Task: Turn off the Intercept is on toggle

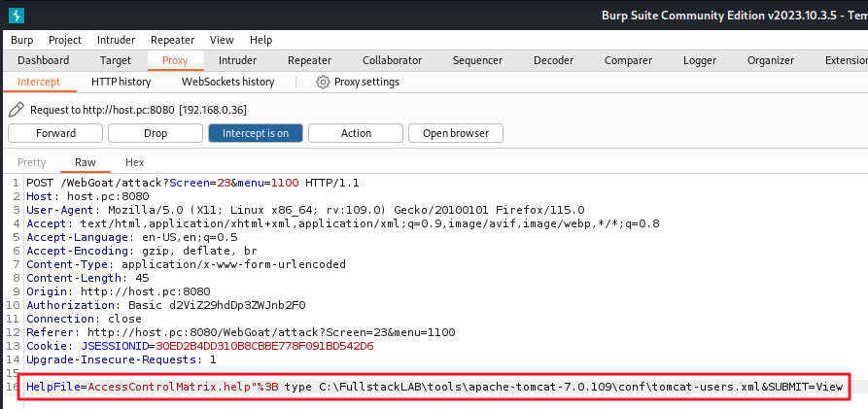Action: click(256, 133)
